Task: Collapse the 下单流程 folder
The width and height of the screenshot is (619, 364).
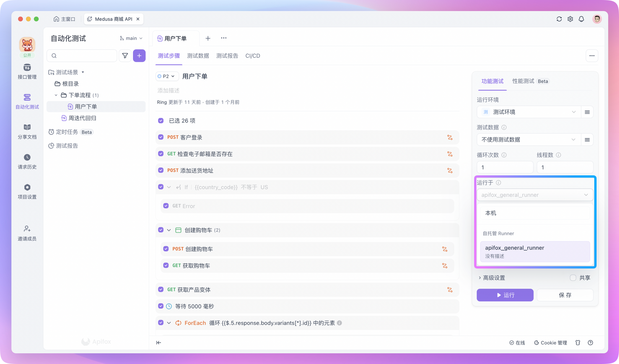Action: (56, 95)
